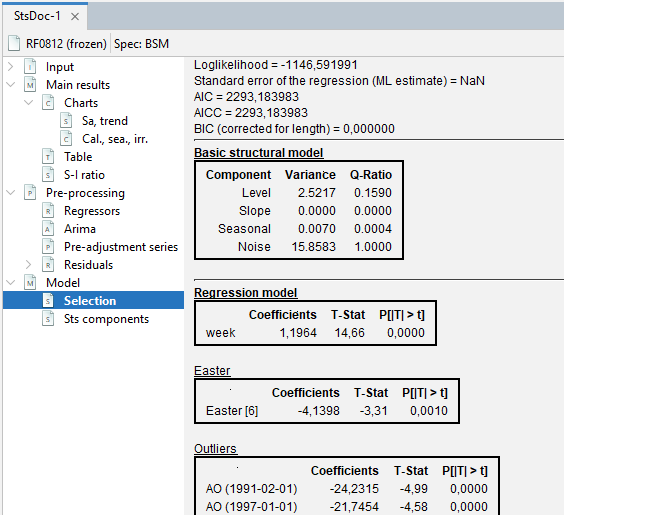Collapse the Main results tree node
This screenshot has width=648, height=515.
pyautogui.click(x=10, y=85)
